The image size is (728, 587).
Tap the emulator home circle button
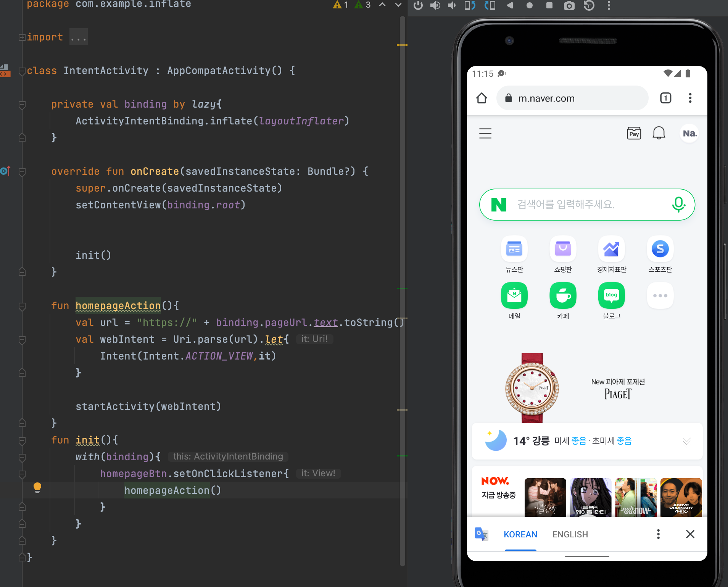530,5
